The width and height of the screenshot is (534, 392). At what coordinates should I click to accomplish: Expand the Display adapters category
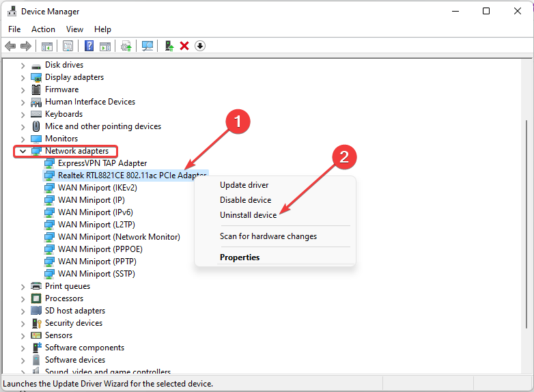click(x=23, y=77)
